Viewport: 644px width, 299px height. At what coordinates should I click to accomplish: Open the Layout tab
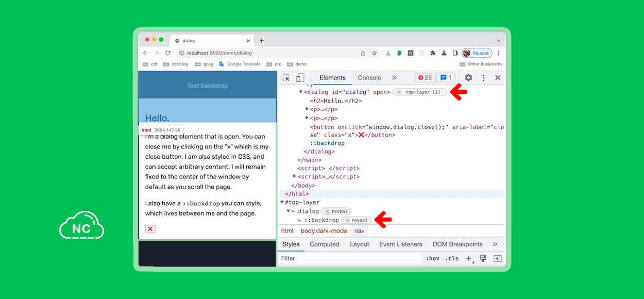point(360,244)
